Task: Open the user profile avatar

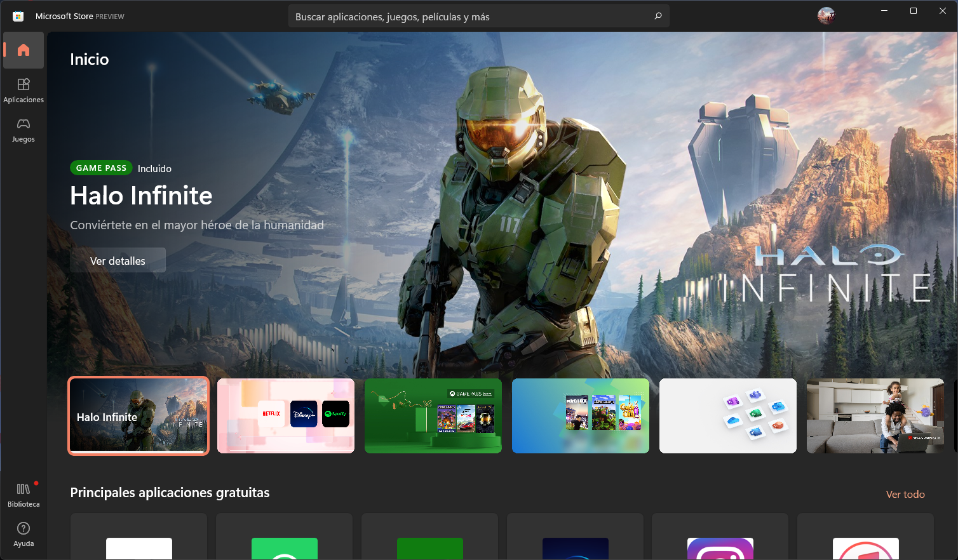Action: 826,16
